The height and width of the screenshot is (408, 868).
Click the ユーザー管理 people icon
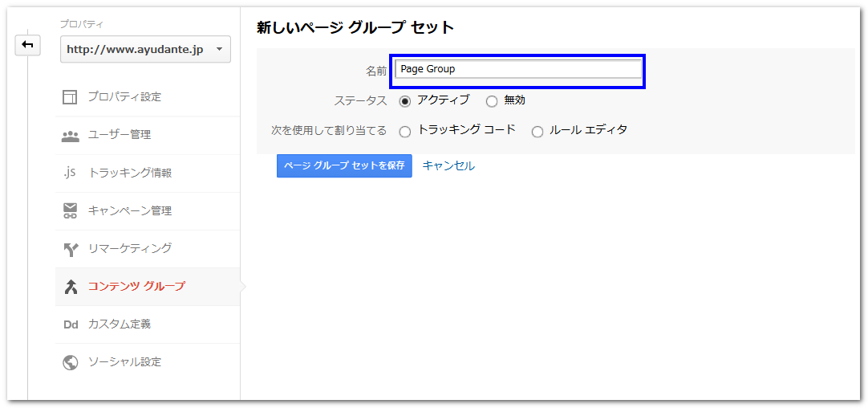71,135
